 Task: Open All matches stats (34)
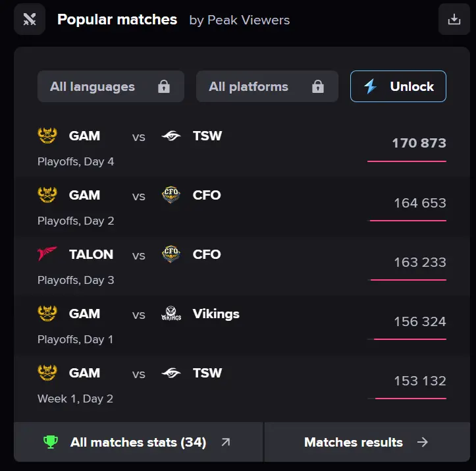138,442
